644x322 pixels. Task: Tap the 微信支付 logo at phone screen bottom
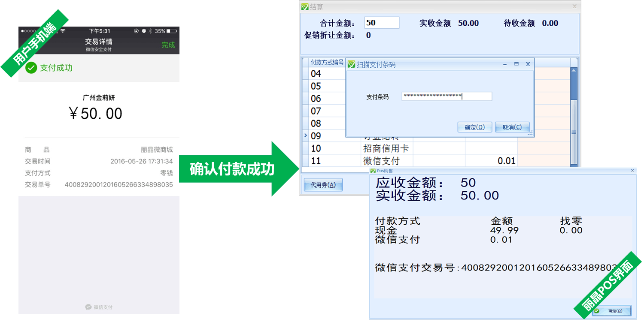(99, 307)
